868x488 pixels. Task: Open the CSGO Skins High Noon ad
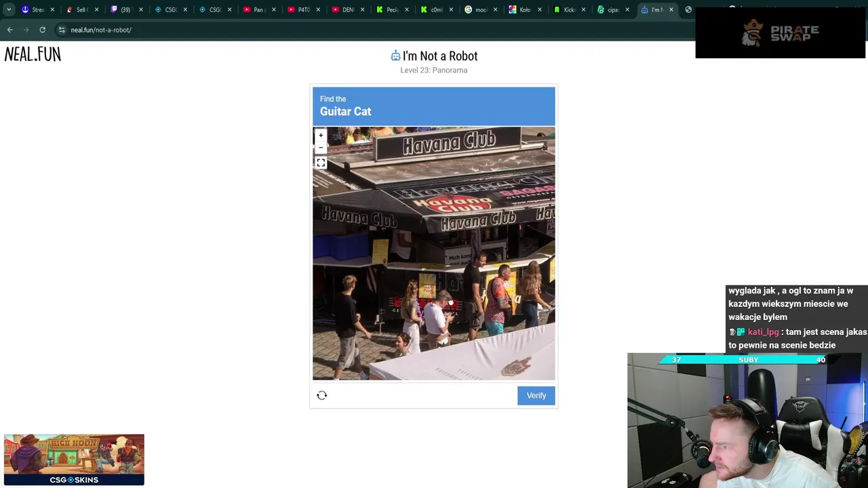click(x=74, y=460)
